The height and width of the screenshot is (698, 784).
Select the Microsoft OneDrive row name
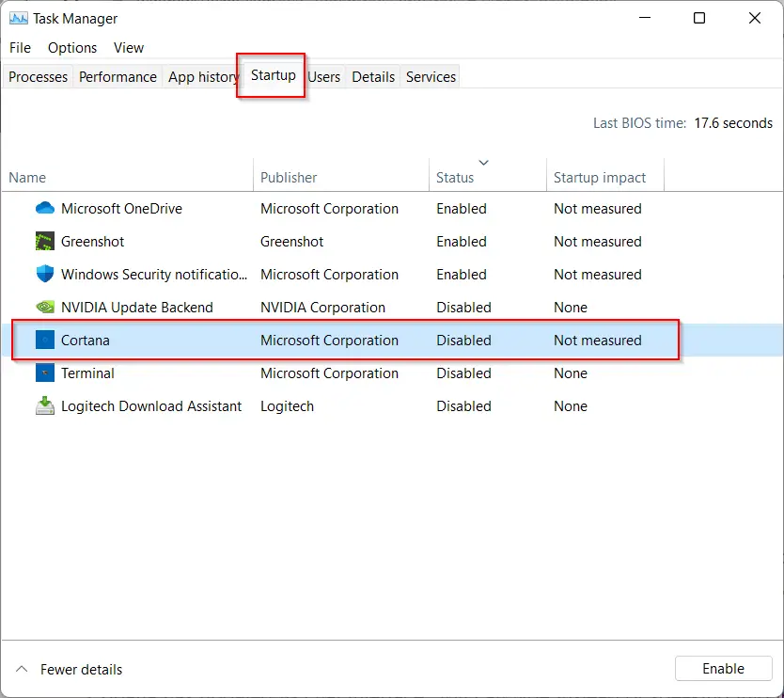[121, 208]
